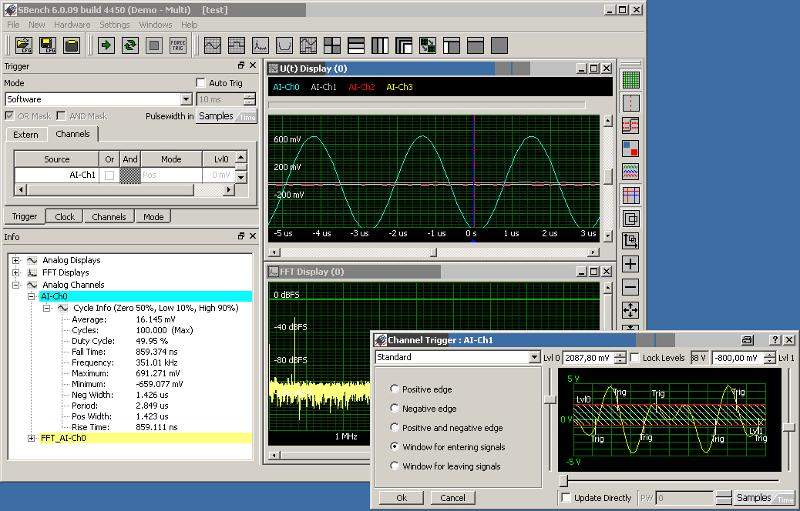Open the Hardware menu
This screenshot has height=511, width=800.
click(x=71, y=24)
